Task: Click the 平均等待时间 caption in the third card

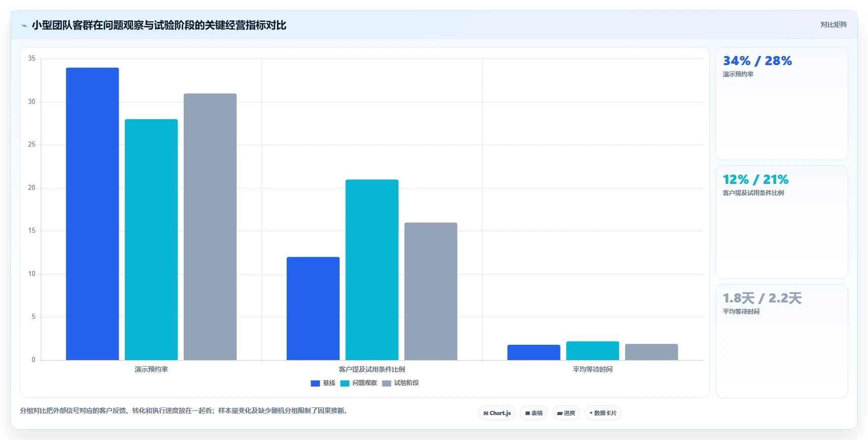Action: [741, 312]
